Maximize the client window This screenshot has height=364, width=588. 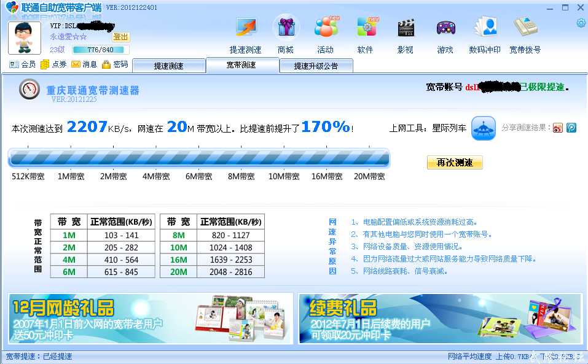coord(565,7)
